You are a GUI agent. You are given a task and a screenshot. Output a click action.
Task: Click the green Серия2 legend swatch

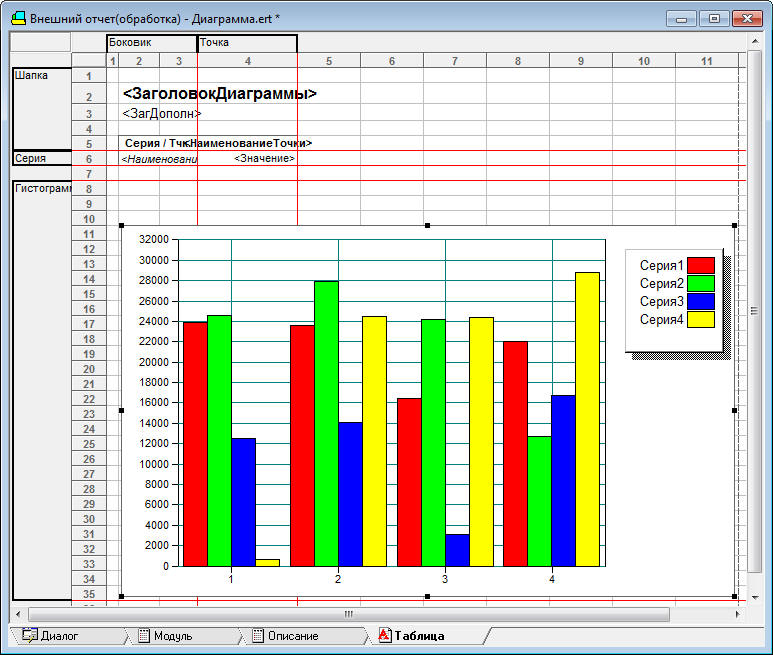pos(701,283)
